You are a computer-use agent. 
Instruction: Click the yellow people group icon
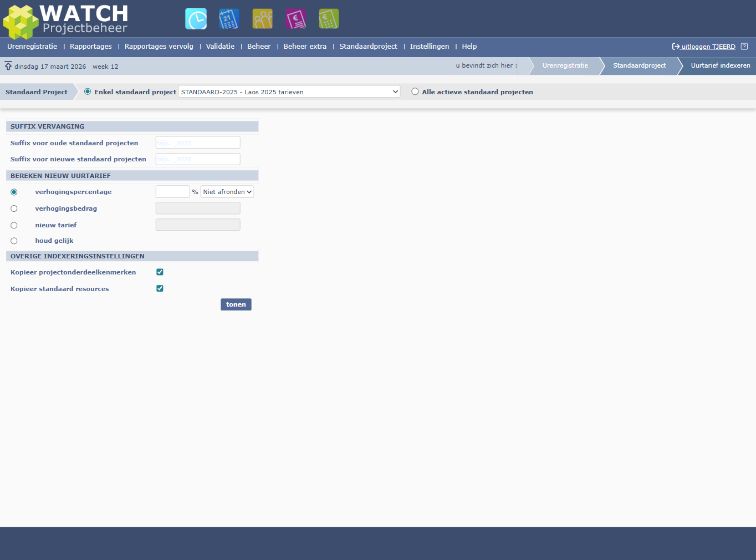pyautogui.click(x=262, y=19)
